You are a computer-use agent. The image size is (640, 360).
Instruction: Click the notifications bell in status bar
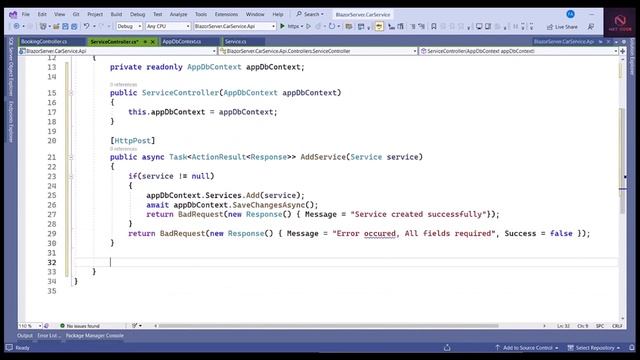[632, 348]
